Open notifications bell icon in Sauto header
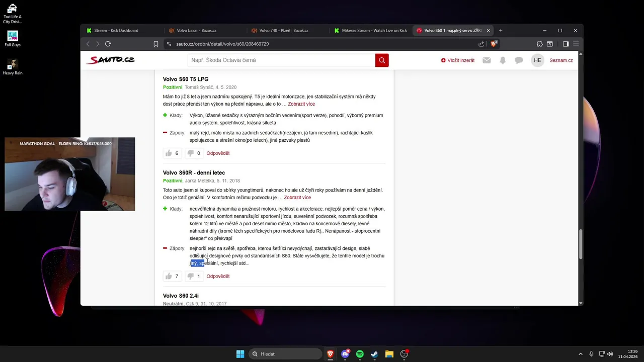Screen dimensions: 644x362 503,60
